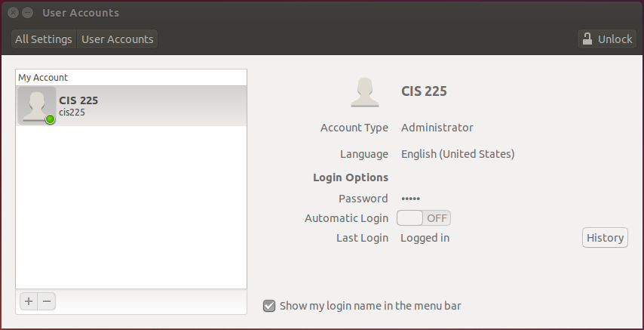Uncheck Show my login name in menu bar

(269, 306)
